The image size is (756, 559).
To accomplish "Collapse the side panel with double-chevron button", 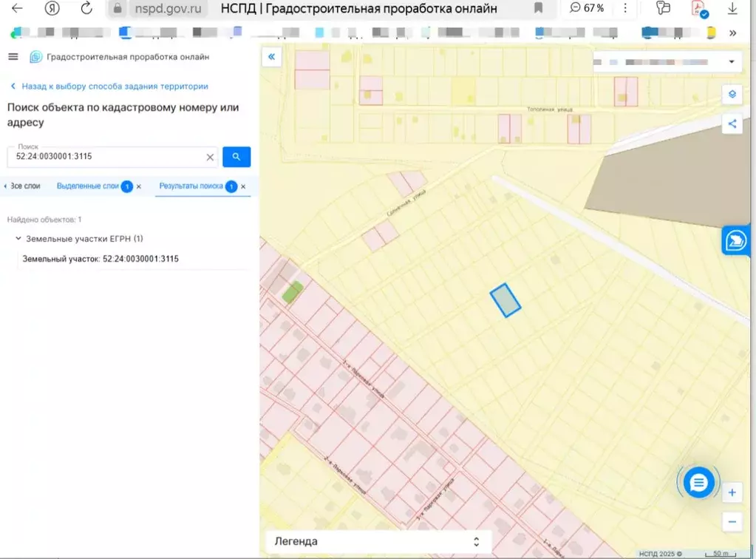I will pyautogui.click(x=272, y=57).
